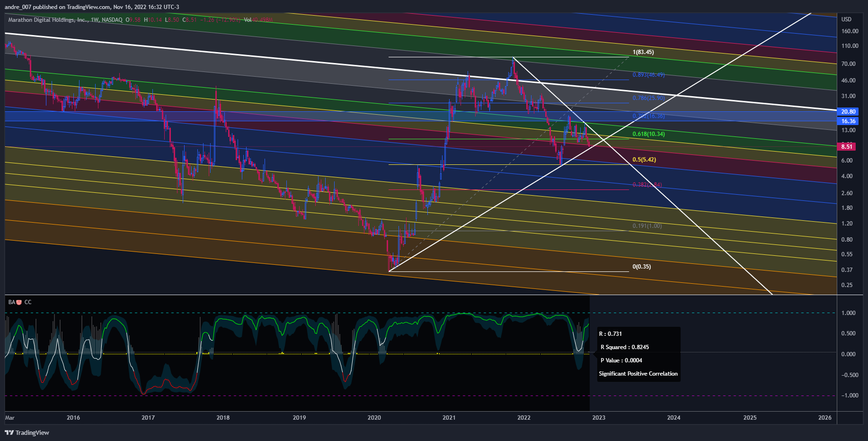This screenshot has width=868, height=441.
Task: Click the 0.786(25.90) Fibonacci label
Action: click(648, 98)
